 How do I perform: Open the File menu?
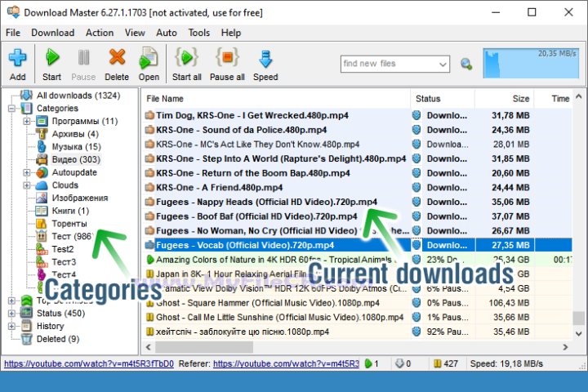13,33
